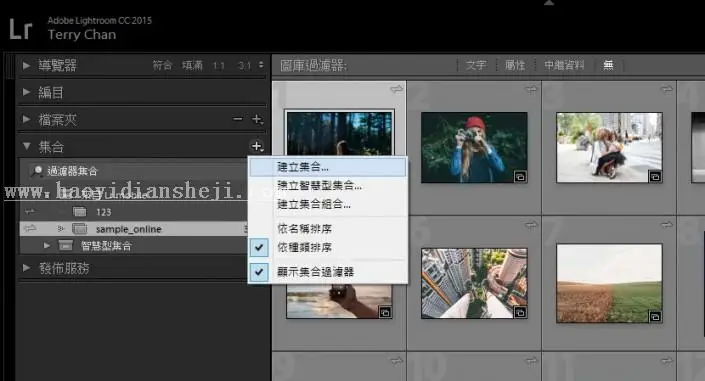The height and width of the screenshot is (381, 705).
Task: Click the sample_online collection icon
Action: pos(80,229)
